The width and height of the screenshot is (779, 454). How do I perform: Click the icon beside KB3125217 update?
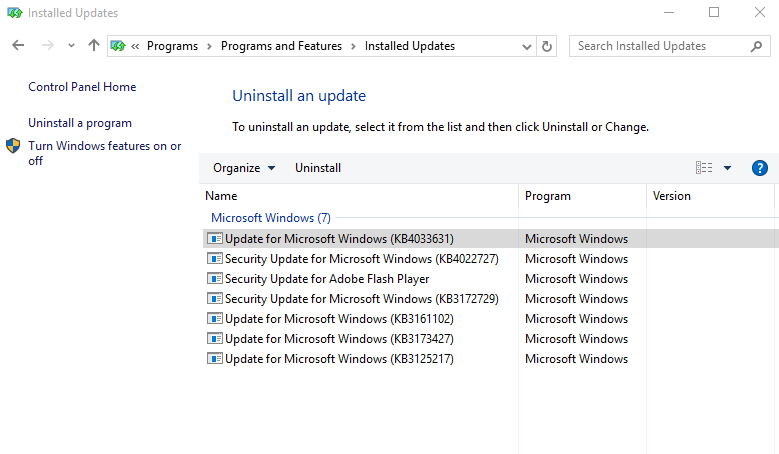tap(215, 359)
